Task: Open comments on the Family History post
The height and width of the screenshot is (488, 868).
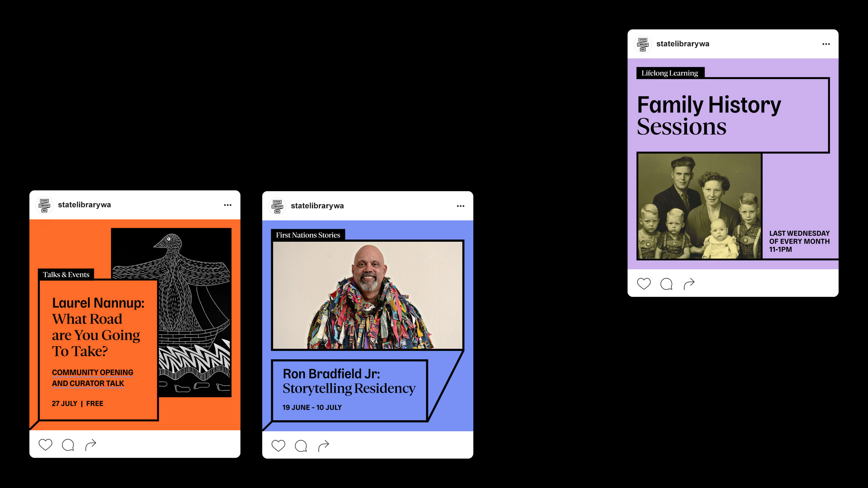Action: pyautogui.click(x=666, y=284)
